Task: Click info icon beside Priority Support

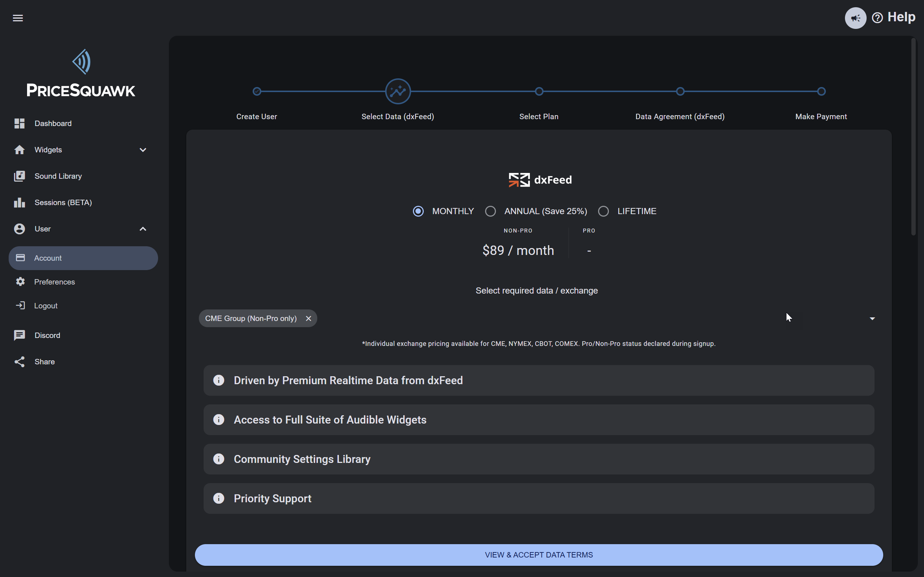Action: coord(218,498)
